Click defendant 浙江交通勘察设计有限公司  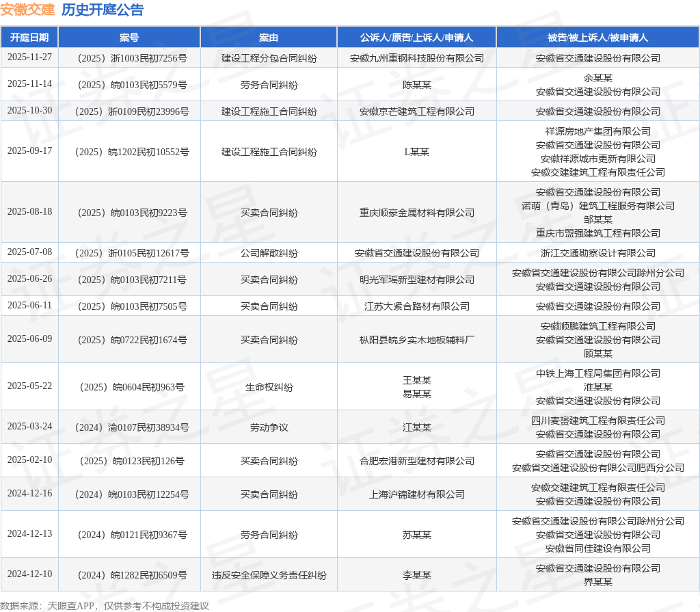[x=597, y=253]
